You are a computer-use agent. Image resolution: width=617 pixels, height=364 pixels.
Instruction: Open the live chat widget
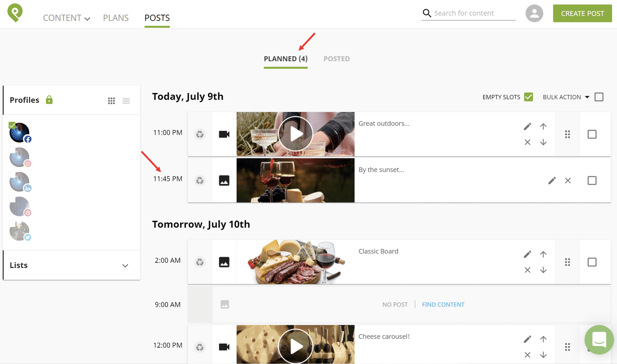(x=599, y=340)
